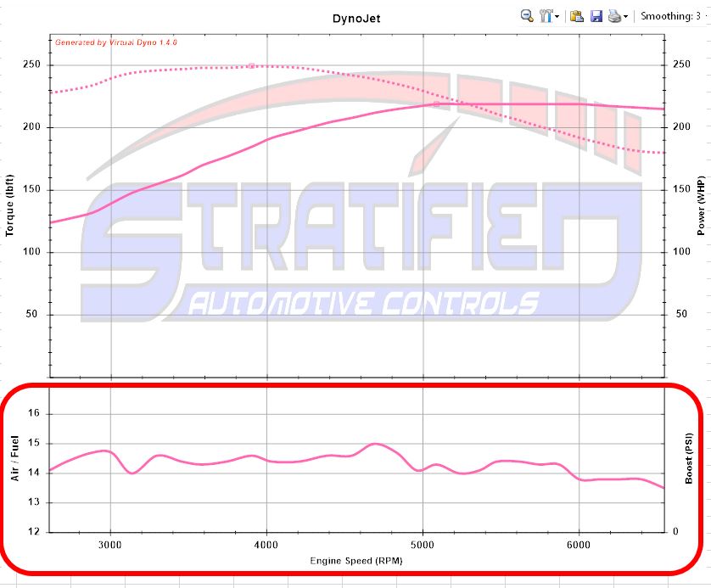
Task: Select the Smoothing: 3 menu entry
Action: pos(670,15)
